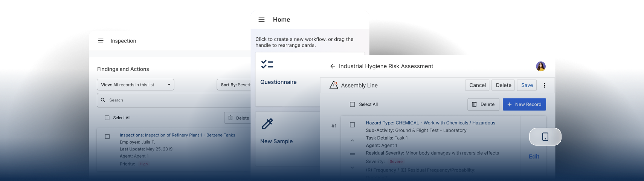Click the Edit link on hazard record
The image size is (644, 181).
[534, 156]
